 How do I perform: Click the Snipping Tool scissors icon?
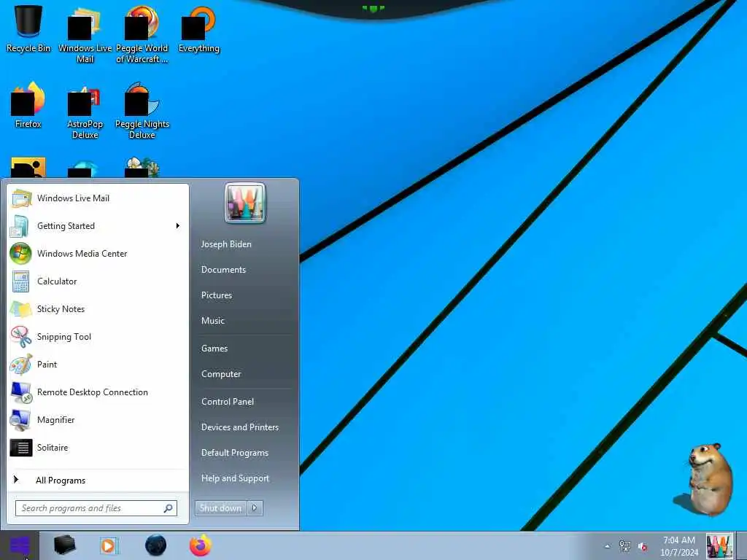tap(21, 337)
